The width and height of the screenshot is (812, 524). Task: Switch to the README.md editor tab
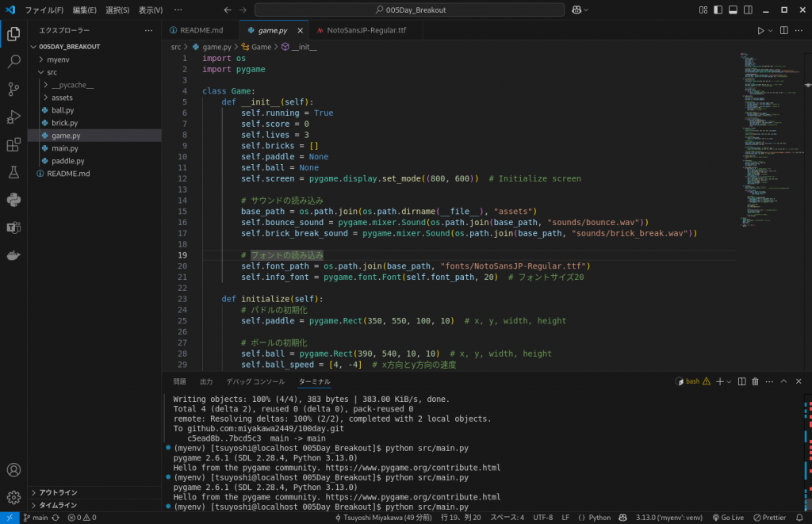pos(201,31)
